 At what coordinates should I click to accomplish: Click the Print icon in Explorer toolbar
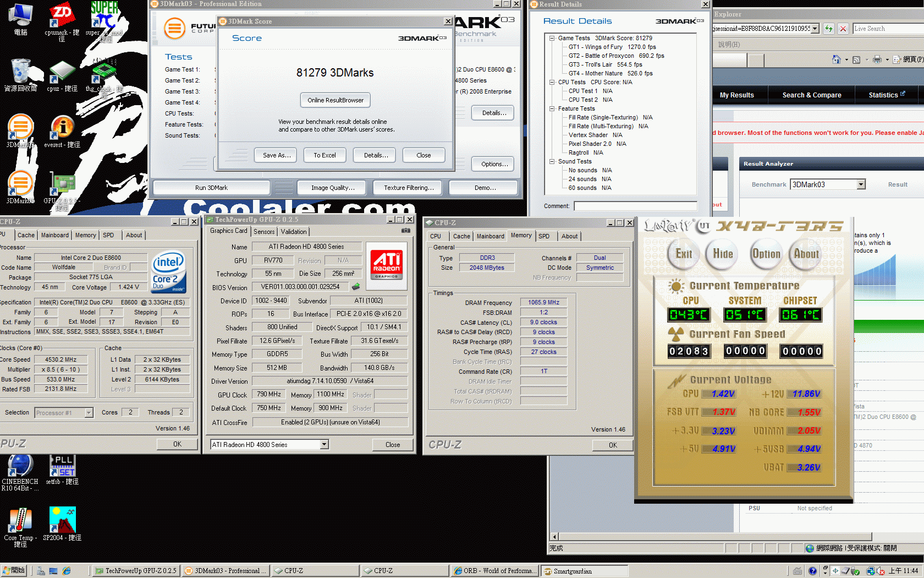pos(877,59)
